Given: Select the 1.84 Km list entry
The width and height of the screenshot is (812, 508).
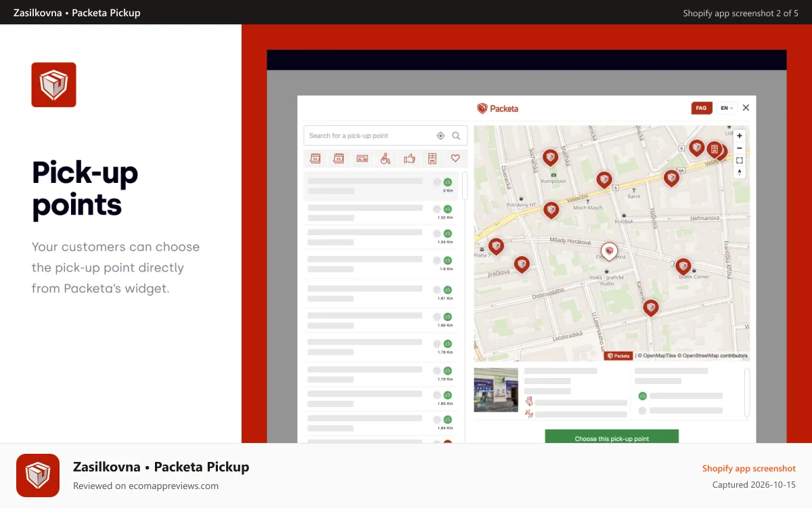Looking at the screenshot, I should pyautogui.click(x=381, y=423).
